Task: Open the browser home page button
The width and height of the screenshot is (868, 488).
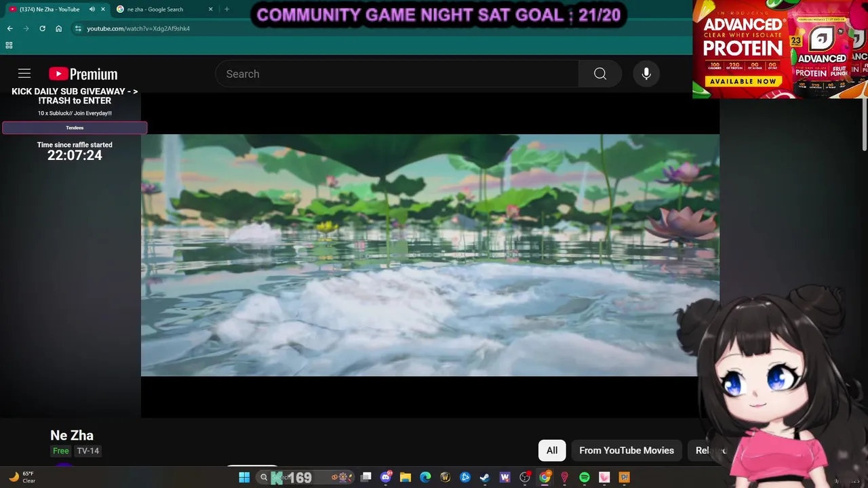Action: pyautogui.click(x=59, y=28)
